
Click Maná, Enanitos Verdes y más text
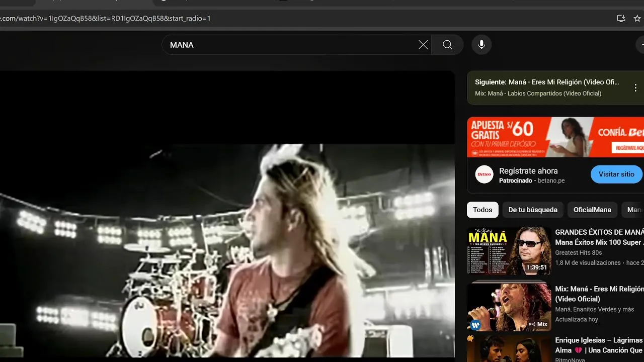pos(594,309)
